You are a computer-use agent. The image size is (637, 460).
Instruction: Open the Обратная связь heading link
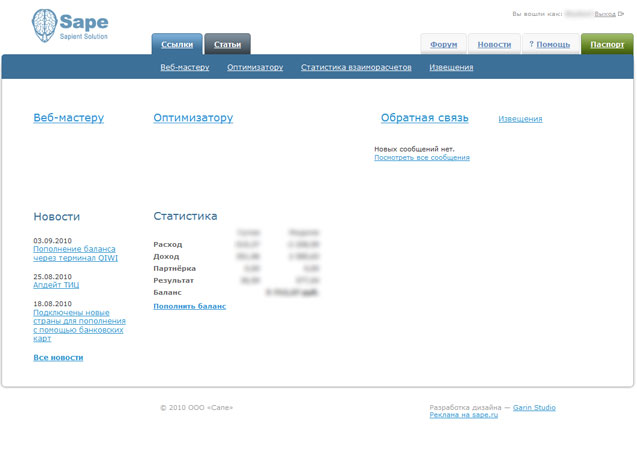[425, 118]
